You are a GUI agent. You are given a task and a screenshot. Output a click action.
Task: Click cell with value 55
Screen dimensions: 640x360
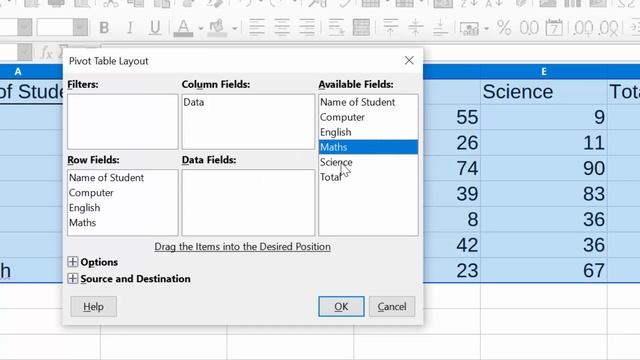click(x=452, y=117)
